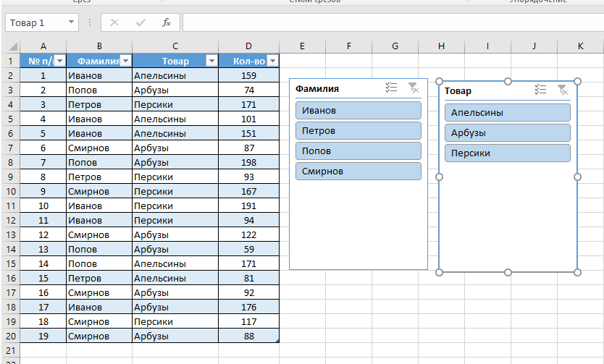Image resolution: width=604 pixels, height=364 pixels.
Task: Select column C header
Action: 175,46
